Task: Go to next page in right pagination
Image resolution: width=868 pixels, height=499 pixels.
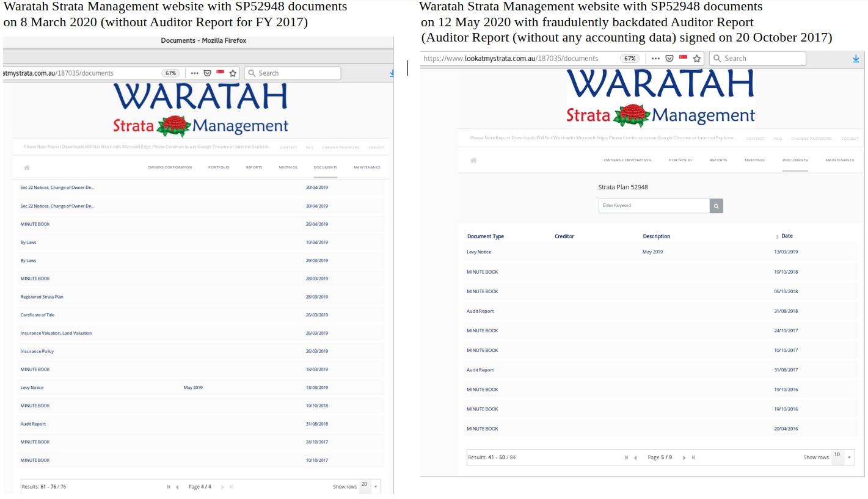Action: click(x=684, y=457)
